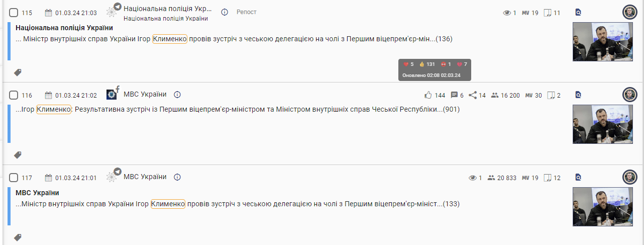The image size is (644, 245).
Task: Open the Національна поліція Укр... source link
Action: (168, 9)
